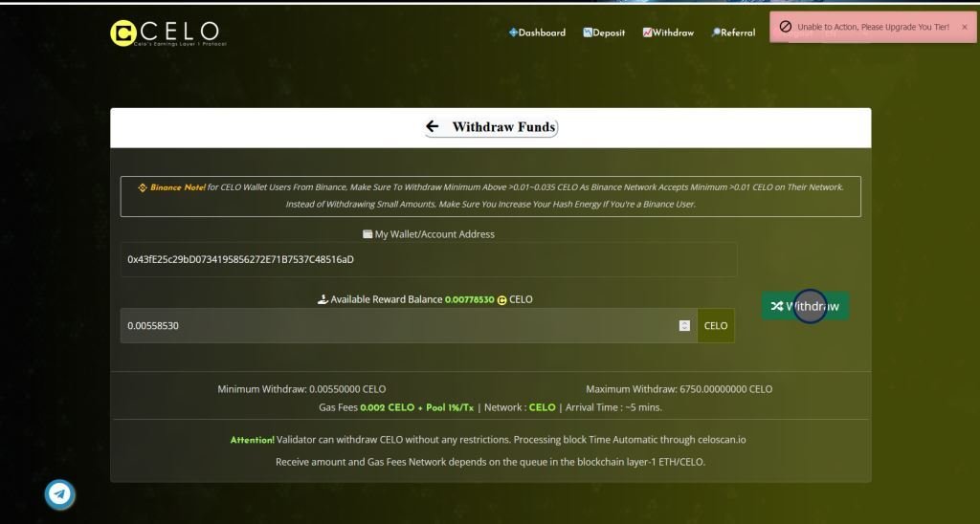Click the CELO currency label next to amount
Image resolution: width=980 pixels, height=524 pixels.
coord(716,325)
